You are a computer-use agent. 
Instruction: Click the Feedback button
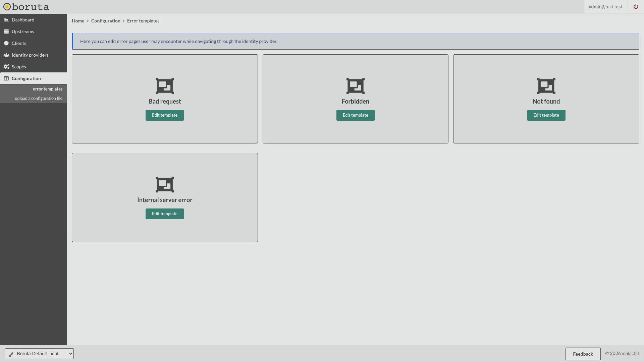(583, 354)
